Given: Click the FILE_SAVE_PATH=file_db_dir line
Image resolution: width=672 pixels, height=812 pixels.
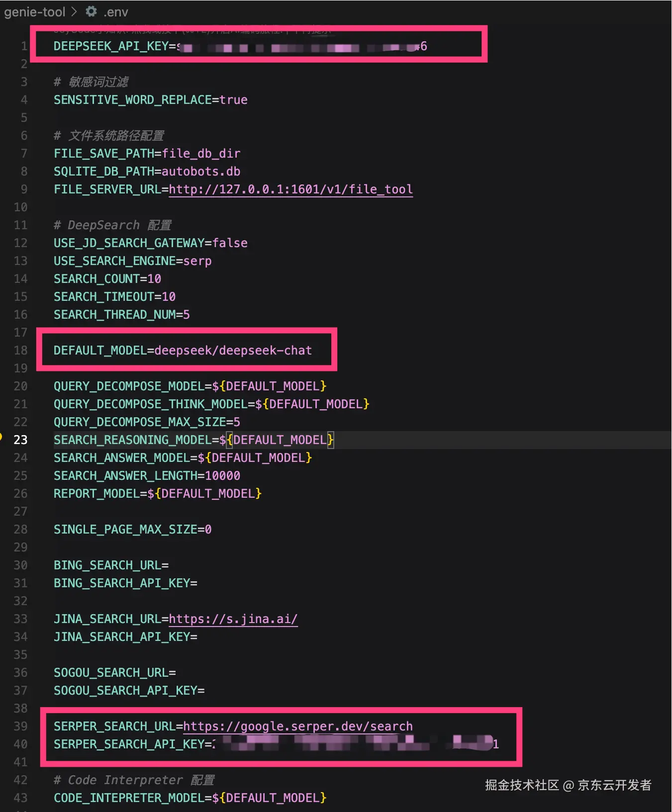Looking at the screenshot, I should (147, 154).
